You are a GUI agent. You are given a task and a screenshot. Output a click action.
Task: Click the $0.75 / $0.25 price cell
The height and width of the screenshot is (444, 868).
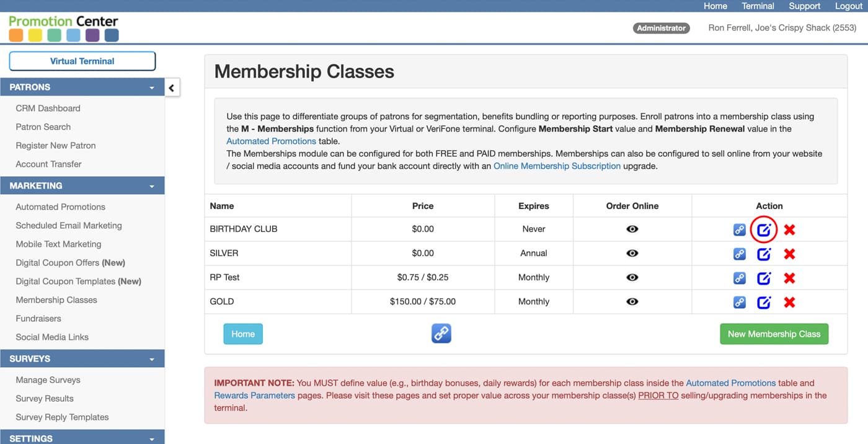(423, 277)
